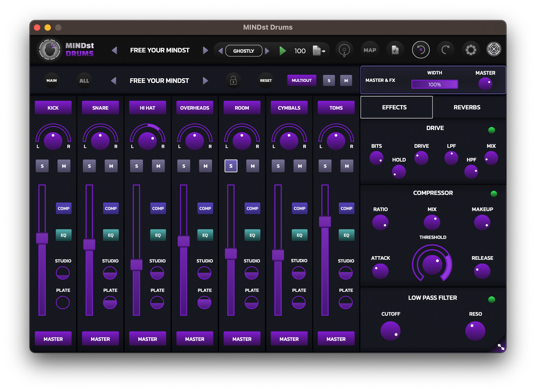The width and height of the screenshot is (536, 392).
Task: Click the Width 100% slider
Action: click(435, 84)
